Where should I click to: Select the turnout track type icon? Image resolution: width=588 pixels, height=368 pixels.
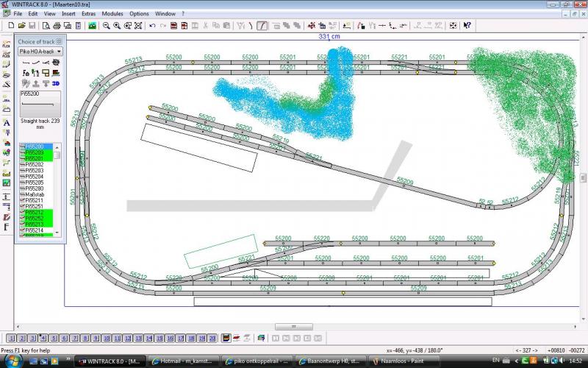click(x=46, y=63)
